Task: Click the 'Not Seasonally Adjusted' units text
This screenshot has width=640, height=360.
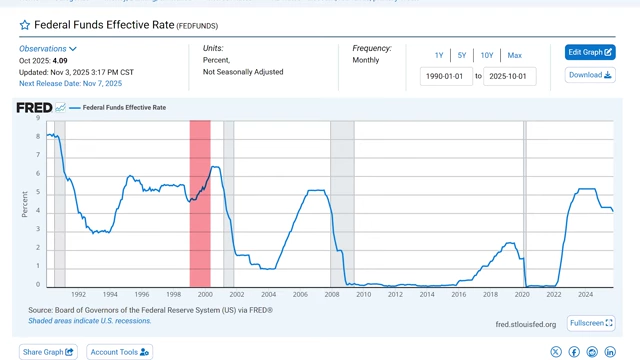Action: (243, 72)
